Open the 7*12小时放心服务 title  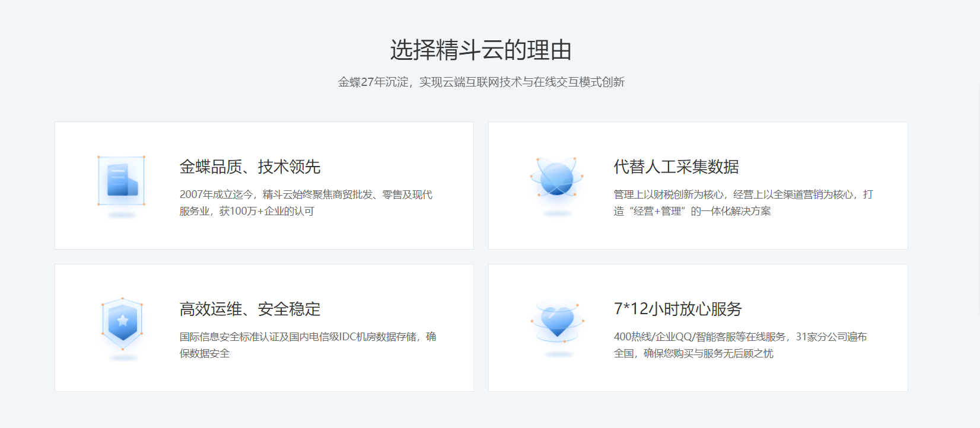(x=677, y=309)
